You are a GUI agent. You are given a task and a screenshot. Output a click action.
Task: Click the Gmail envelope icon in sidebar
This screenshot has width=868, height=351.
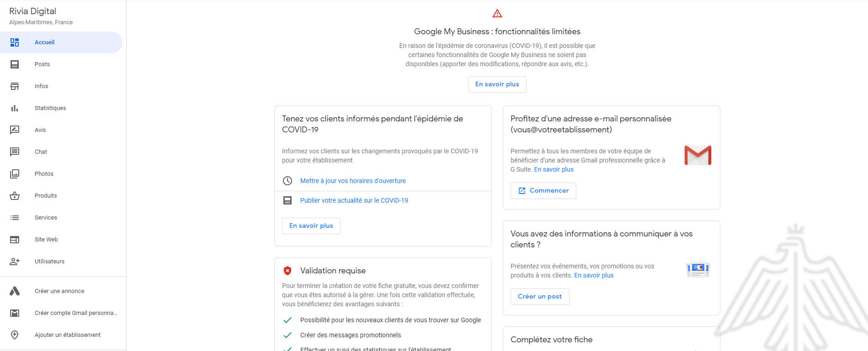15,313
